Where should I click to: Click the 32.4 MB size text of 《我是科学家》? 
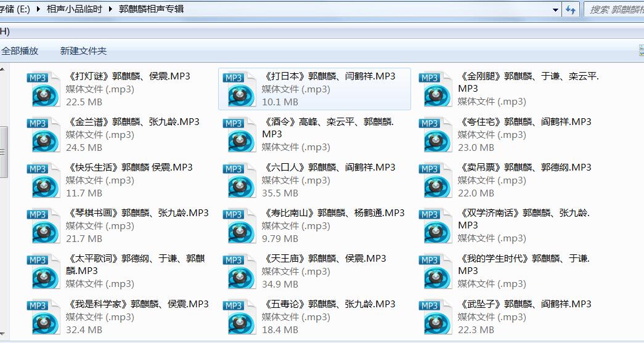click(84, 329)
